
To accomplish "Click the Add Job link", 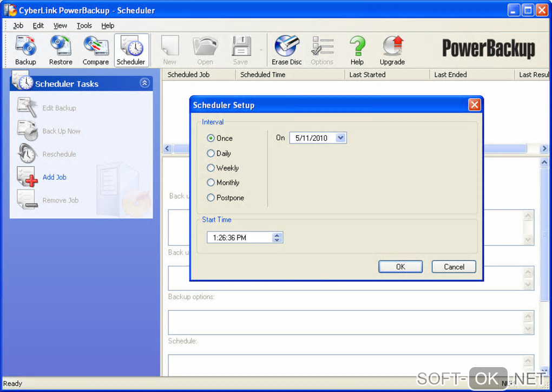I will click(54, 177).
